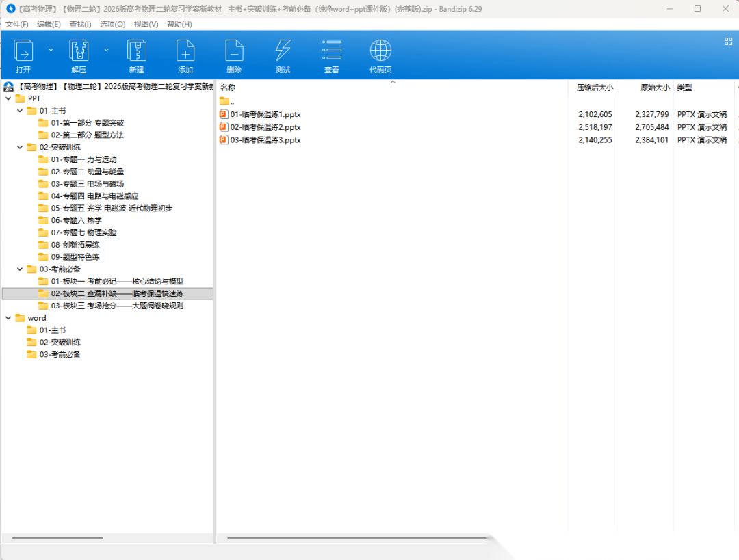Click the New archive (新建) icon
Screen dimensions: 739x560
[137, 52]
